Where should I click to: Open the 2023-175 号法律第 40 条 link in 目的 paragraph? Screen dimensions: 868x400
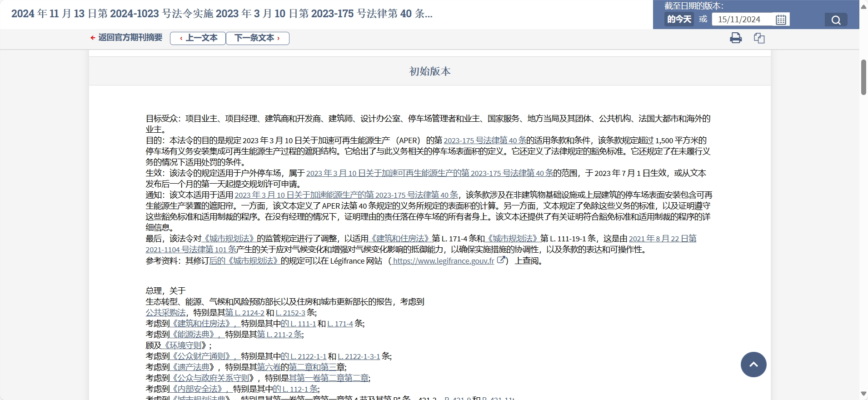(485, 140)
